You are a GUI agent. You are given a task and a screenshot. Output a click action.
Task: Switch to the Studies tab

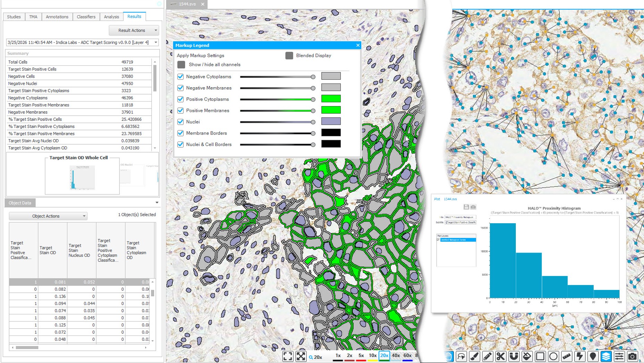14,17
